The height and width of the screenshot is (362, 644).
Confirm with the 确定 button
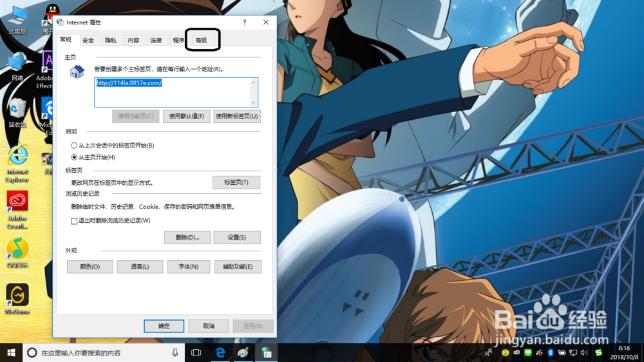pyautogui.click(x=164, y=326)
